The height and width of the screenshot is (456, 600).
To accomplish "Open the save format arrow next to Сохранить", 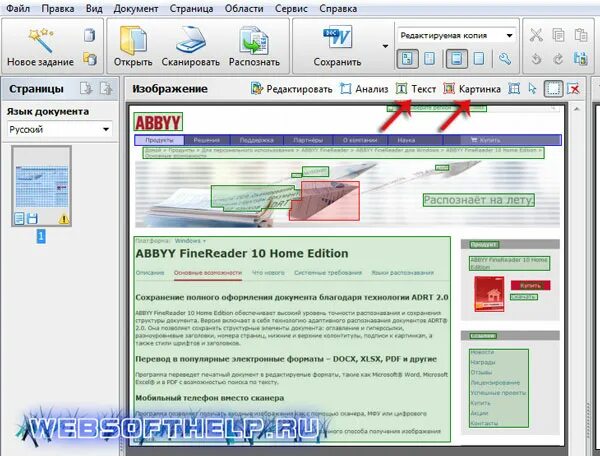I will click(x=385, y=46).
